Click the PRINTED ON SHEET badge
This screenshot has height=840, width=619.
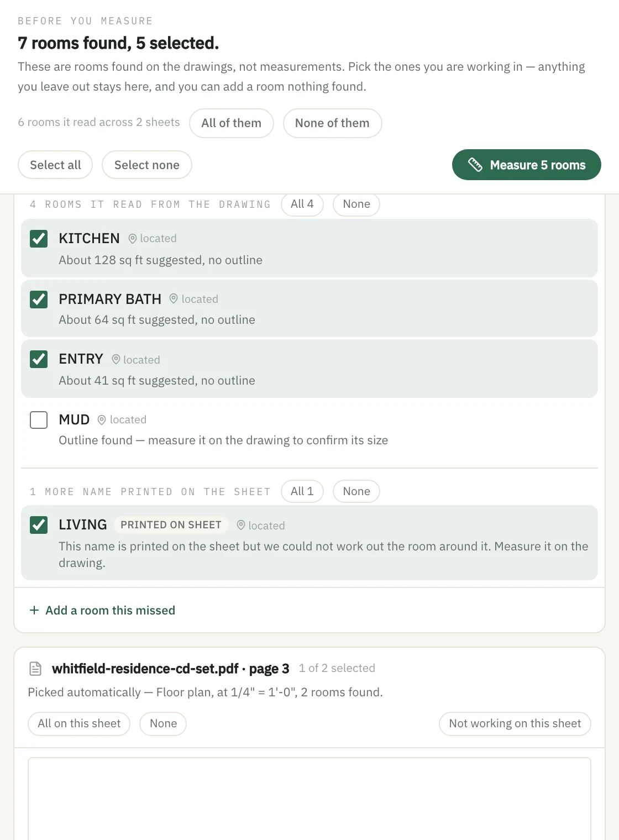[x=171, y=525]
